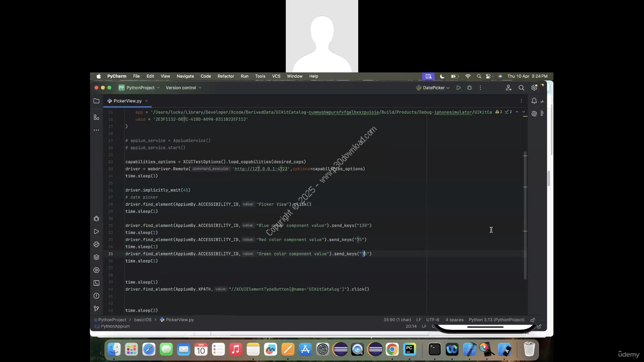644x362 pixels.
Task: Open the Version control dropdown
Action: pos(183,88)
